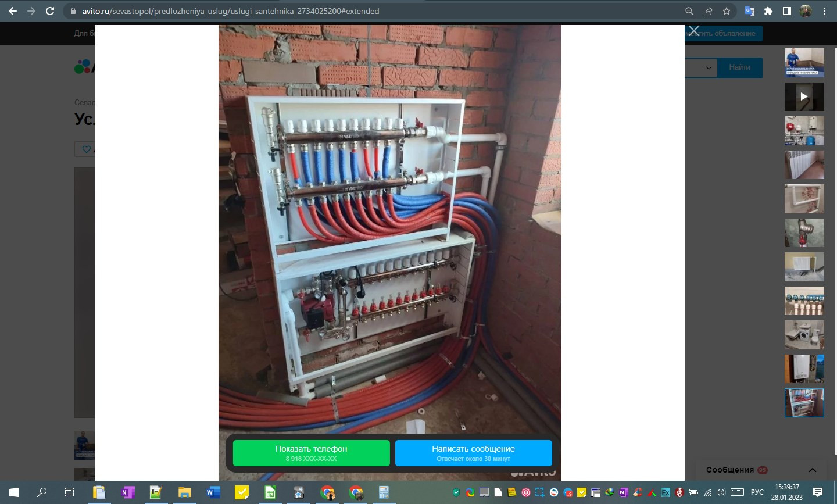Viewport: 837px width, 504px height.
Task: Select the red expansion tank thumbnail
Action: [804, 131]
